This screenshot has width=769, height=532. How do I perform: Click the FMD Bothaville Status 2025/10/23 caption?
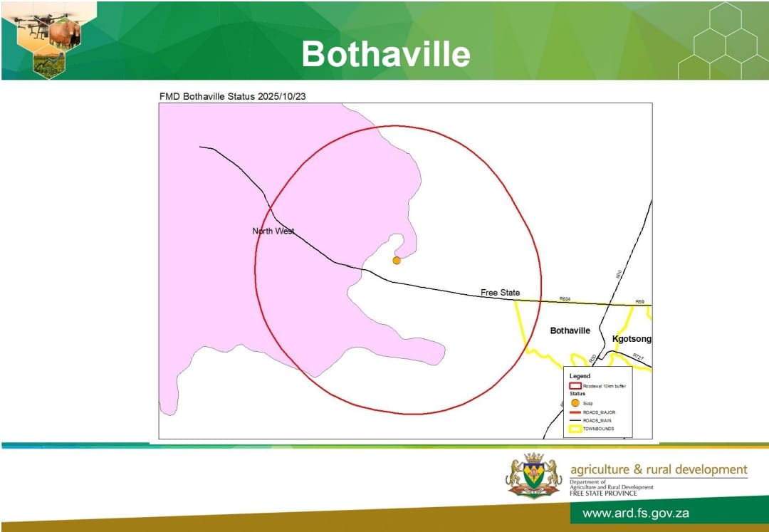(237, 95)
